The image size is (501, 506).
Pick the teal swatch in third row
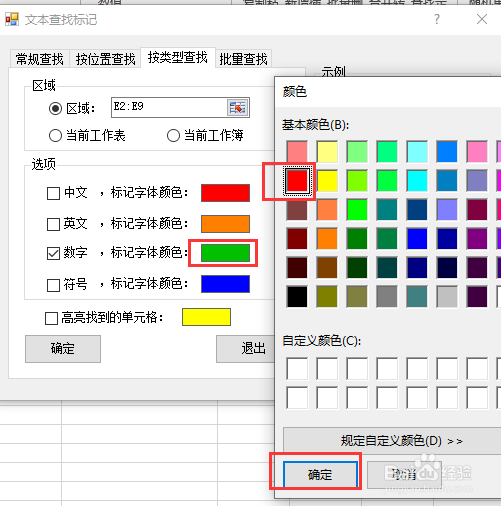[x=387, y=210]
